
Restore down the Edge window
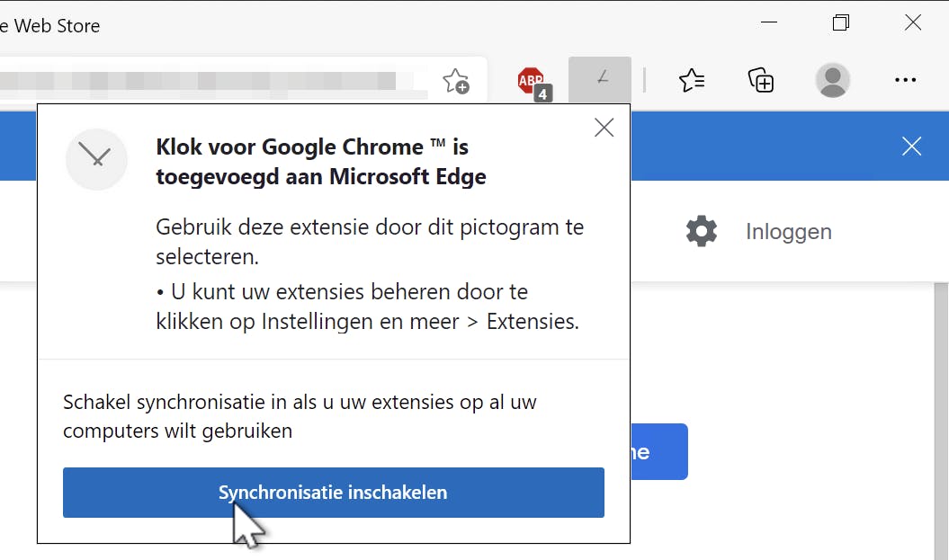tap(840, 23)
